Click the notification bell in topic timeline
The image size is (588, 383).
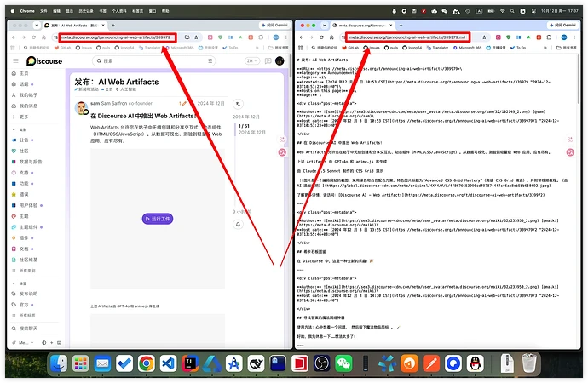tap(238, 224)
